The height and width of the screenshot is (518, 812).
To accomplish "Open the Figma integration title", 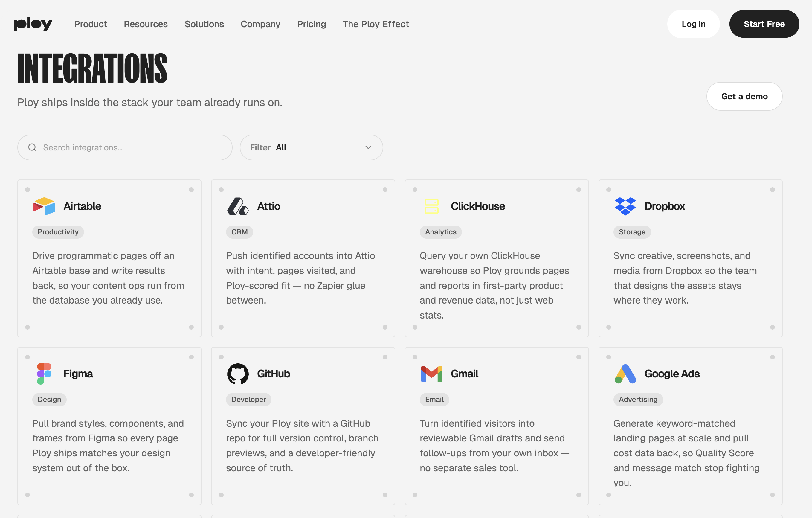I will pyautogui.click(x=78, y=374).
